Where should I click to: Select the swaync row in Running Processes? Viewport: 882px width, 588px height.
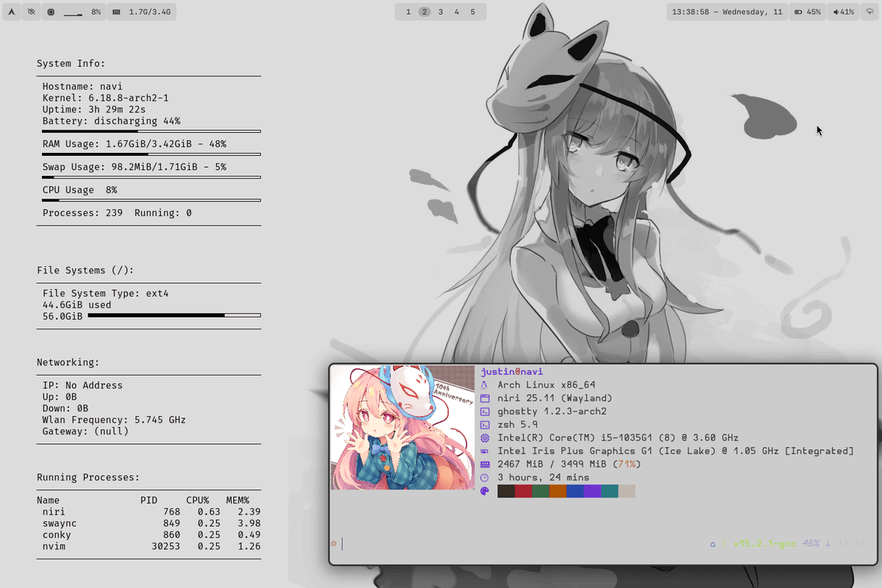coord(151,523)
